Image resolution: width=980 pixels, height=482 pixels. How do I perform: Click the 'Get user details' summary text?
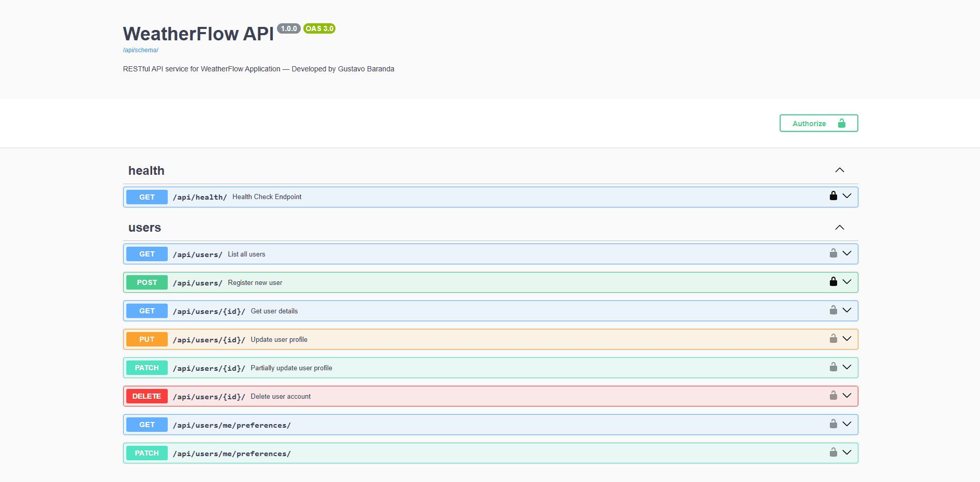click(274, 311)
